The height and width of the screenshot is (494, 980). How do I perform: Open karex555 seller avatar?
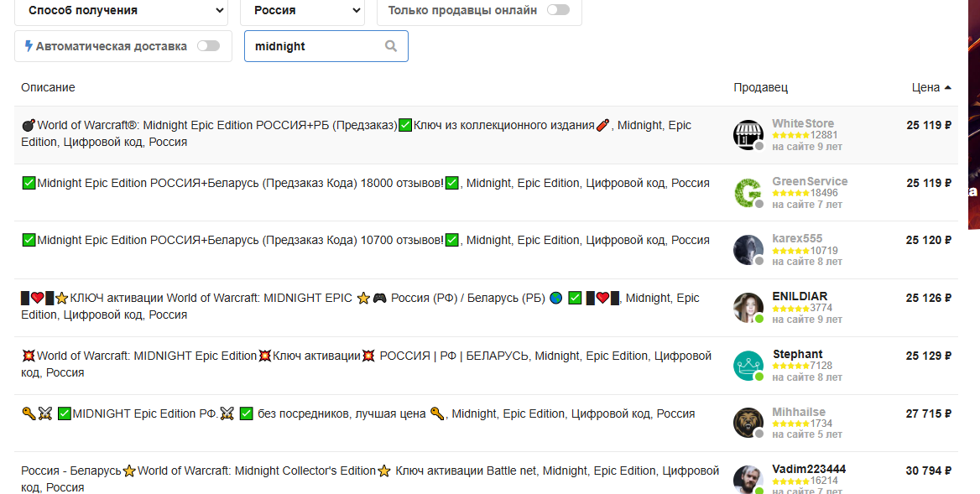tap(748, 250)
